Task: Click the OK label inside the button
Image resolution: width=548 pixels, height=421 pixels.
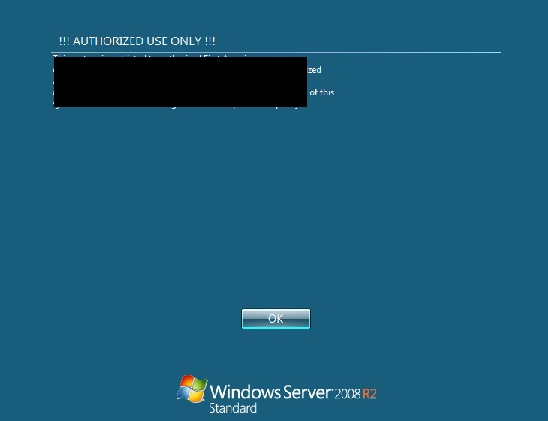Action: tap(276, 319)
